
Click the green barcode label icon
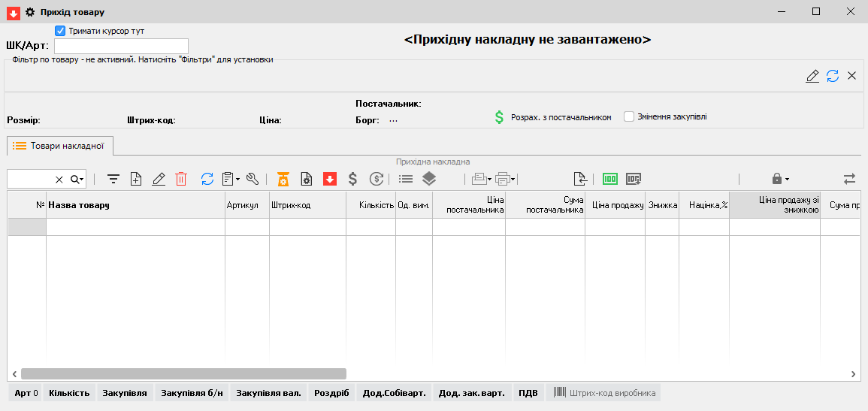610,179
